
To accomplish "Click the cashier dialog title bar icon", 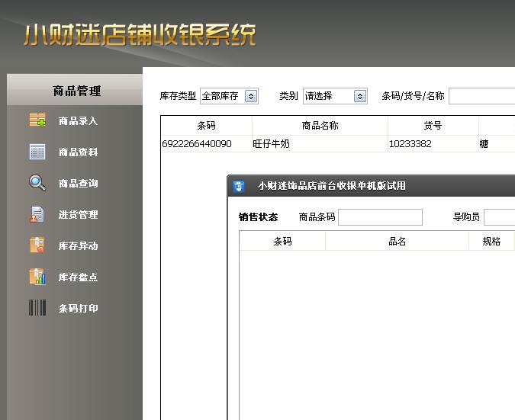I will (x=239, y=186).
